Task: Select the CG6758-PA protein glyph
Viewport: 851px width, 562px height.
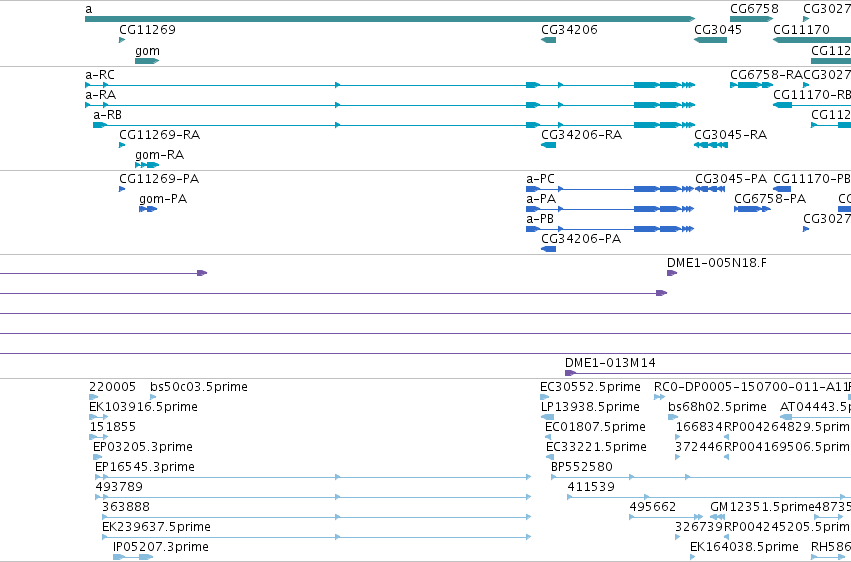Action: pyautogui.click(x=752, y=209)
